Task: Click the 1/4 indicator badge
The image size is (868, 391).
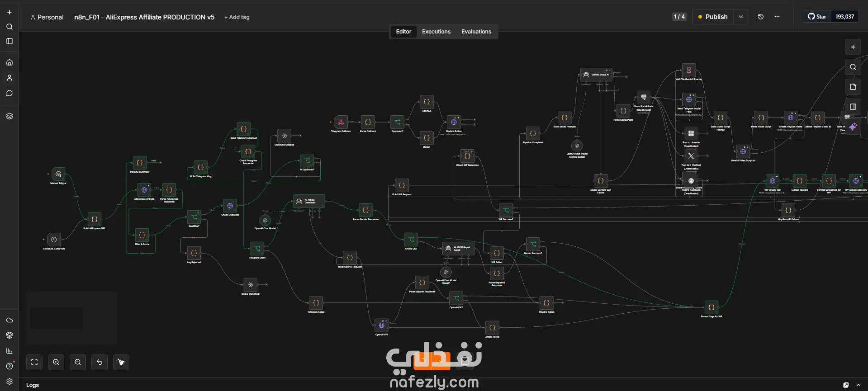Action: point(679,17)
